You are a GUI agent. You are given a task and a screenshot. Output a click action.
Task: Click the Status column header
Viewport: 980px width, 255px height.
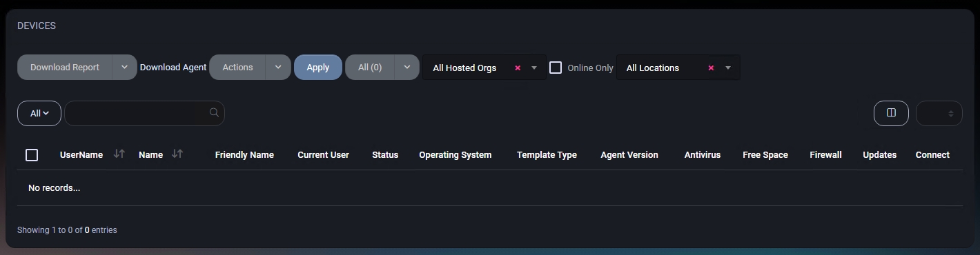click(385, 155)
